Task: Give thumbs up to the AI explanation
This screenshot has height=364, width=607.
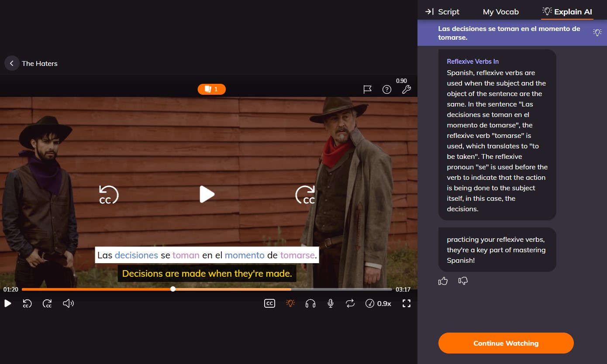Action: (443, 281)
